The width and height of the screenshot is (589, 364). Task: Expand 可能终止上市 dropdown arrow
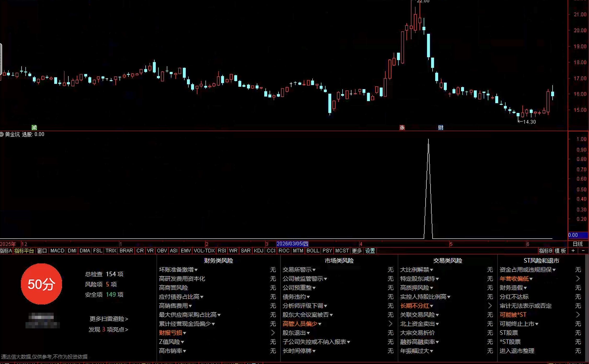point(537,324)
